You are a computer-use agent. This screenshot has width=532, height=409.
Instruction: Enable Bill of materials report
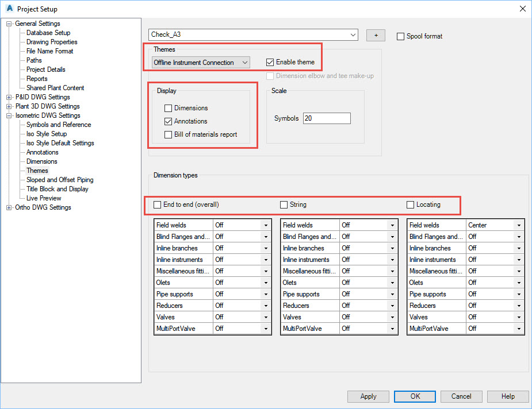tap(169, 134)
